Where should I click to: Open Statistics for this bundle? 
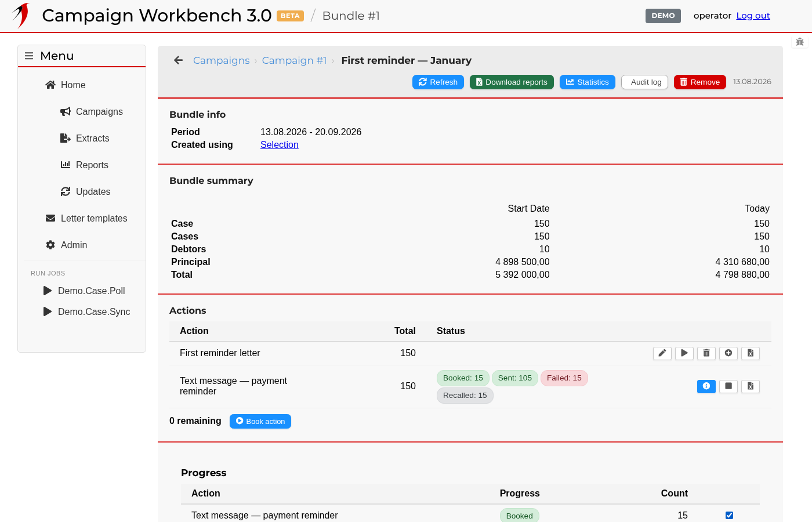pyautogui.click(x=588, y=82)
